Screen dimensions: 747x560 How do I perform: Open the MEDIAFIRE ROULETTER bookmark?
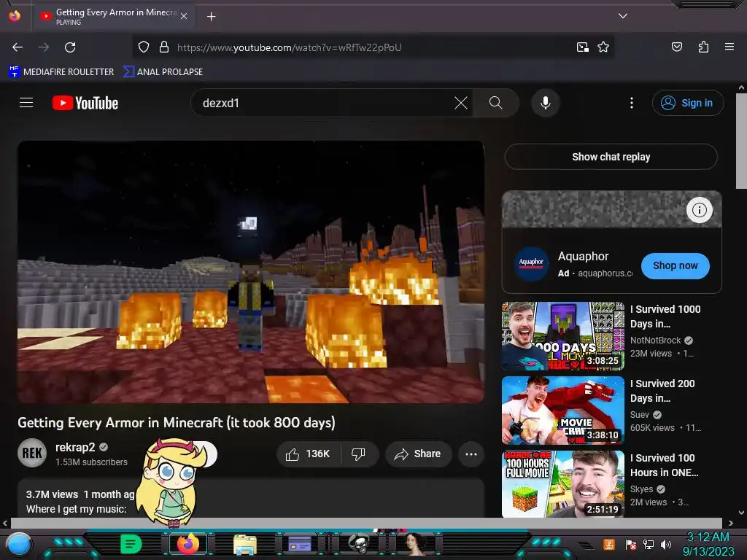point(61,71)
